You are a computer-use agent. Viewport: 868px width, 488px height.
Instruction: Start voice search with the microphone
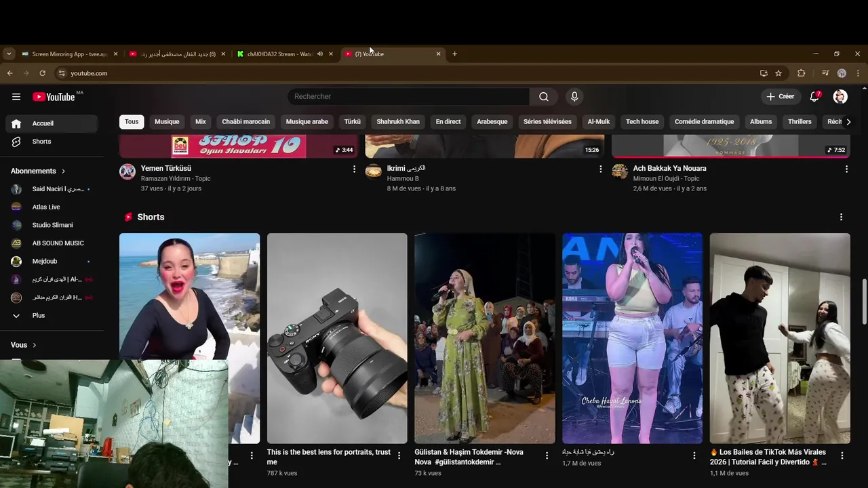click(574, 97)
